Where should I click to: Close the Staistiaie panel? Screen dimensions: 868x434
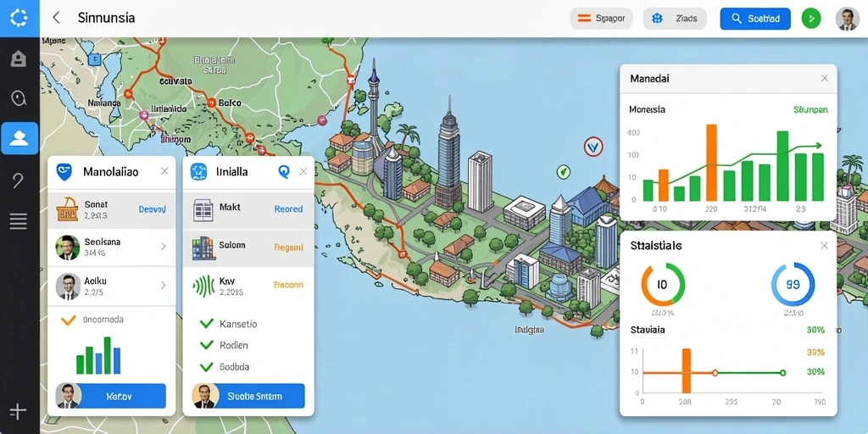coord(824,245)
